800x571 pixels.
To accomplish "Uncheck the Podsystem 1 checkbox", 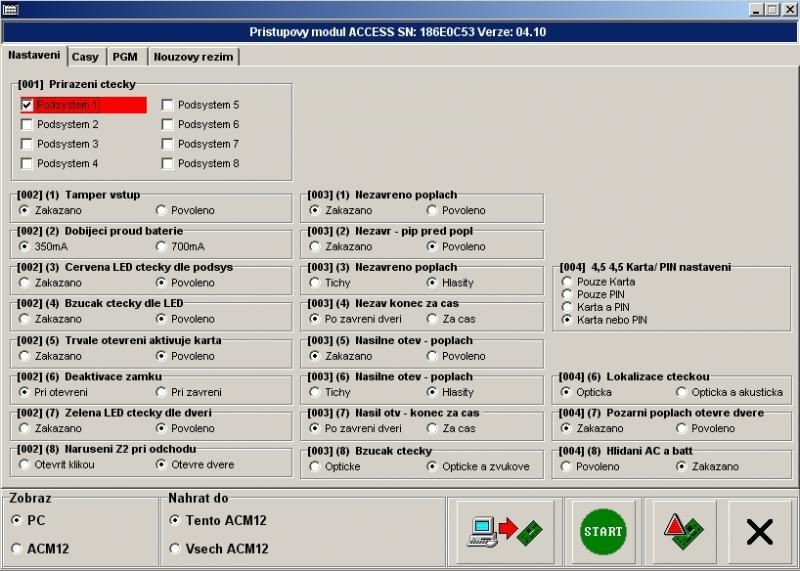I will point(27,105).
